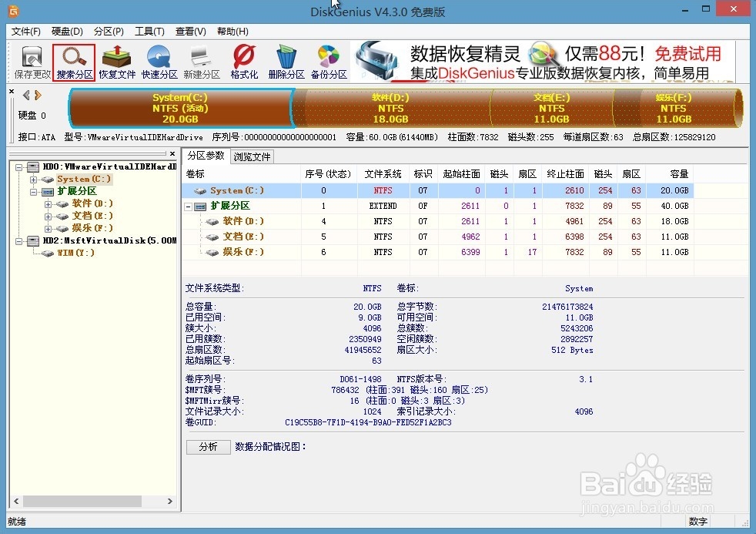756x534 pixels.
Task: Select 文档(E:) in the left tree
Action: [x=92, y=216]
